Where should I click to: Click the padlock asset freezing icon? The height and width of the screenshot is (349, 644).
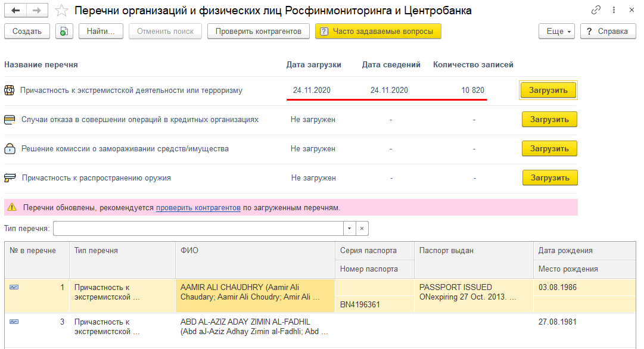(x=10, y=149)
